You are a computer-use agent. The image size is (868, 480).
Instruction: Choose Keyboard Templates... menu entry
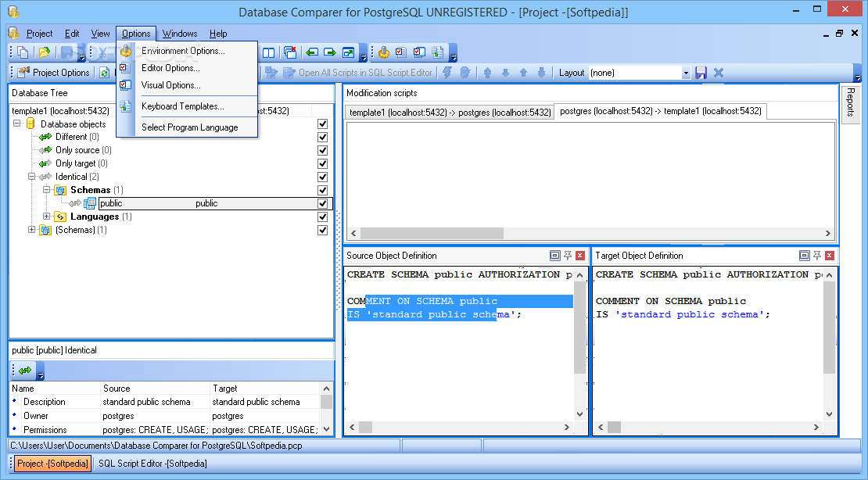[x=187, y=106]
